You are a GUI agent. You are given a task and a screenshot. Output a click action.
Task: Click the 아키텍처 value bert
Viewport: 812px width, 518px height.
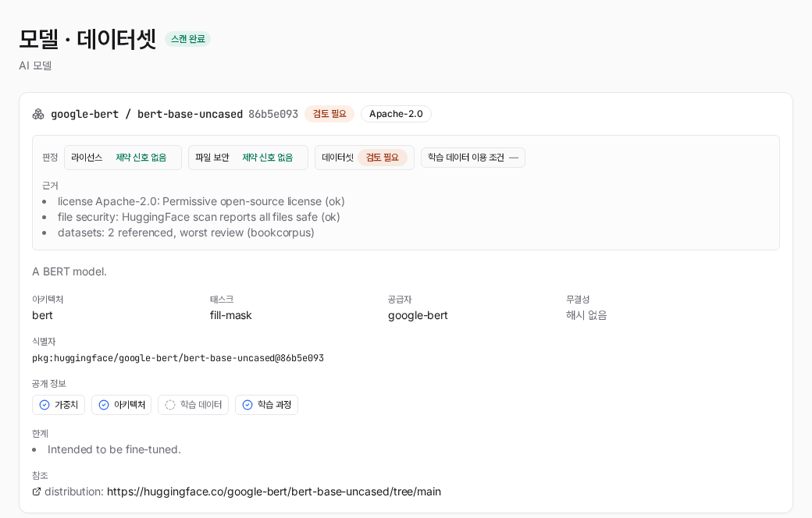[x=42, y=315]
